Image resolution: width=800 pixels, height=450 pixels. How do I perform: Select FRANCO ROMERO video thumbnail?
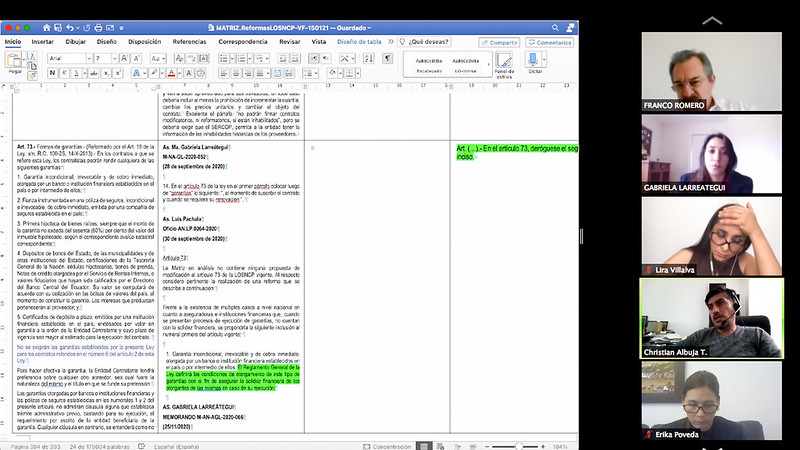[712, 71]
